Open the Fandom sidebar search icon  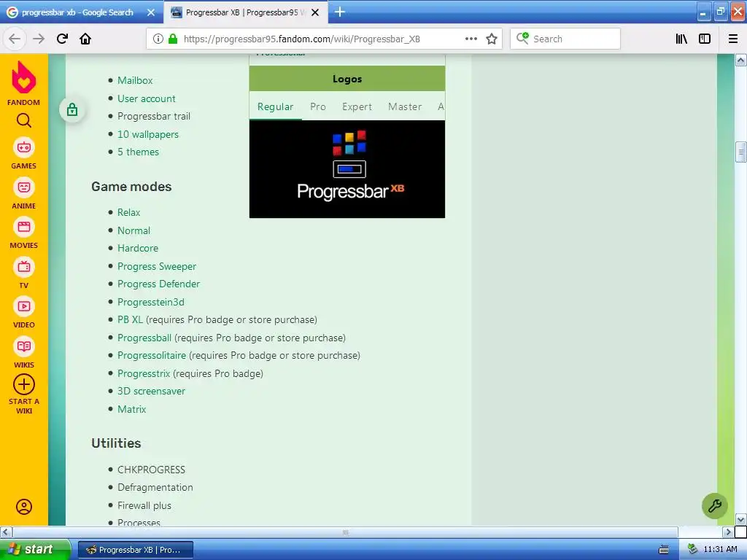(24, 120)
